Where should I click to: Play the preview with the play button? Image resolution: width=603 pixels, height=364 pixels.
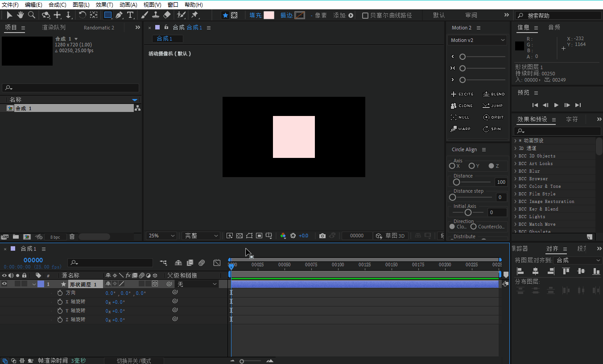click(x=556, y=105)
